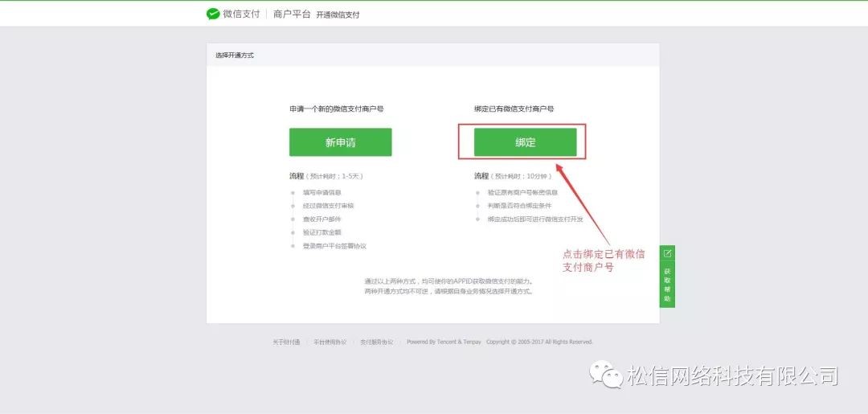Click the 两种开通方式均不可逆 note line

[449, 291]
